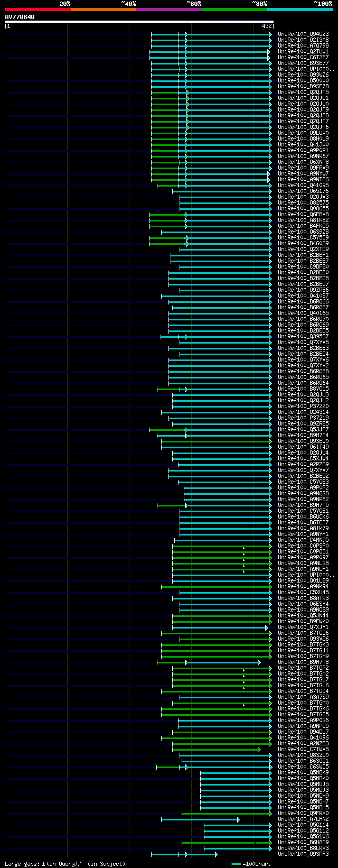Open hit UniRef100_A9P0P1

pyautogui.click(x=303, y=151)
